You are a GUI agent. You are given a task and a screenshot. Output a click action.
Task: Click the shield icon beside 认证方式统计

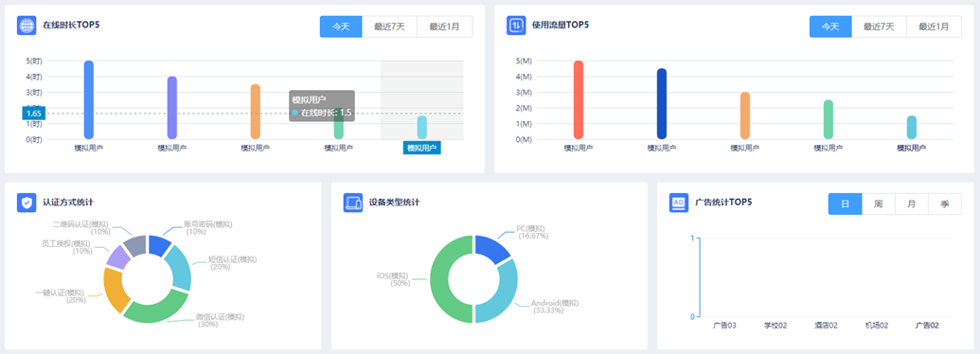(27, 203)
